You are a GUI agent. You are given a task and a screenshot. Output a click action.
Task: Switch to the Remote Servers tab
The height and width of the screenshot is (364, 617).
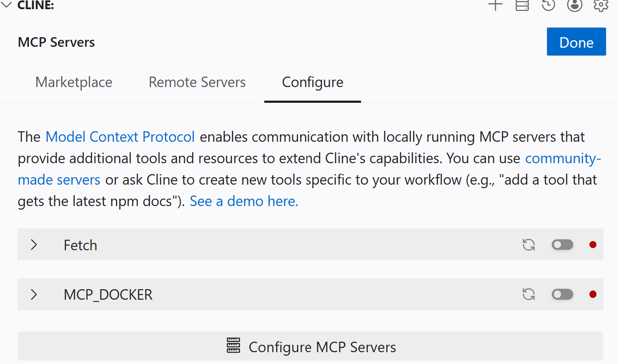pos(197,82)
